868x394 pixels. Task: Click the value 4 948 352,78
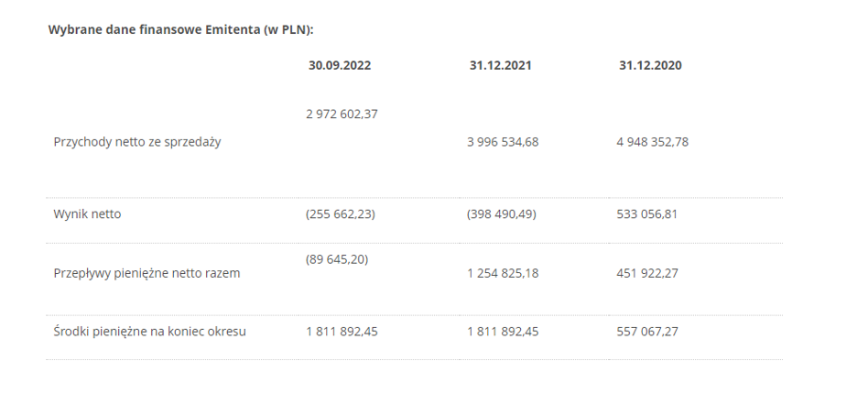[x=653, y=142]
